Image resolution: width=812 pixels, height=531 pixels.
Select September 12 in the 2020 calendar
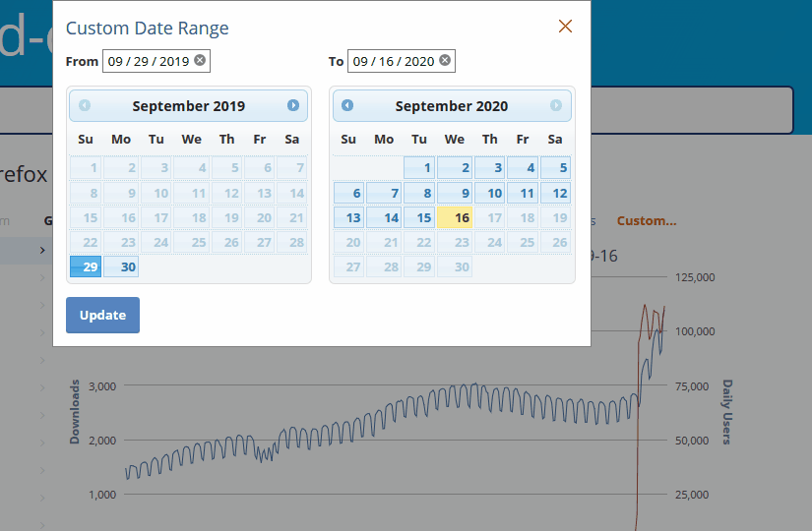(x=556, y=193)
